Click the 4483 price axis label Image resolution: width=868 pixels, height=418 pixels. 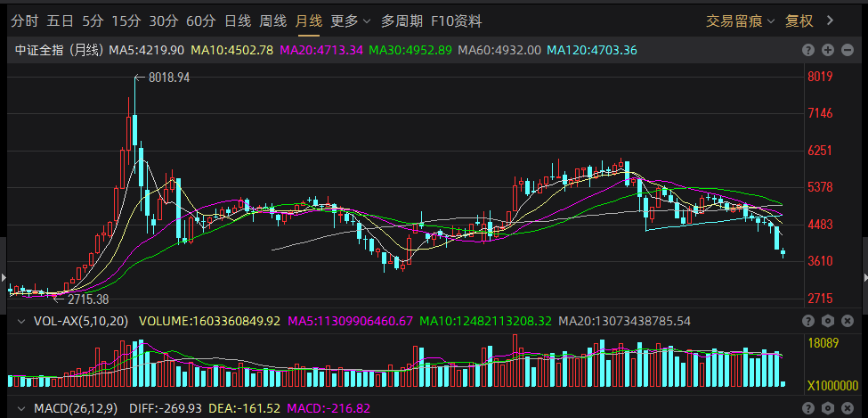[822, 225]
